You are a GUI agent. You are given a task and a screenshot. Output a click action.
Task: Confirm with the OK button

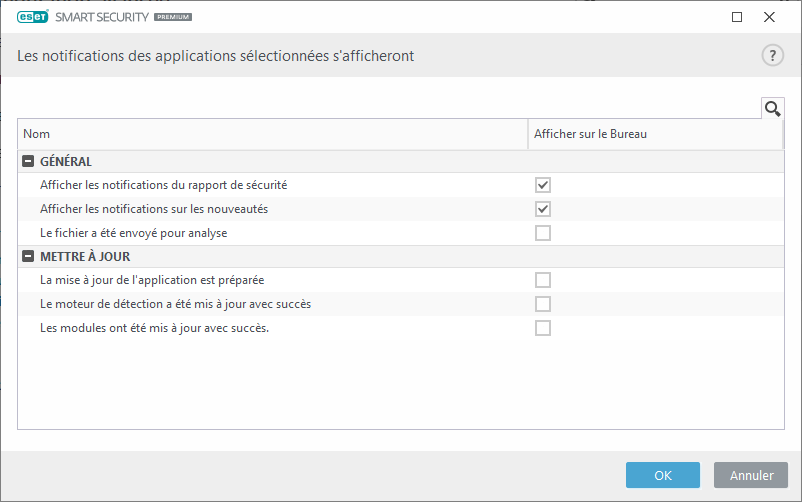(x=663, y=475)
